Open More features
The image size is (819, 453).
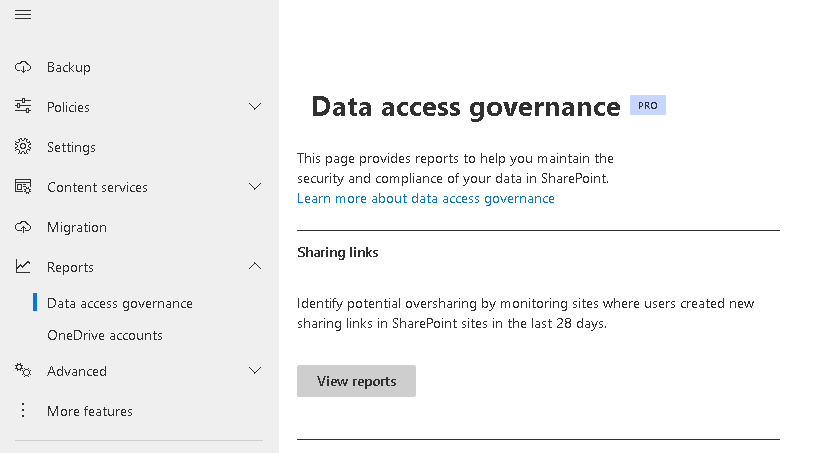[90, 411]
